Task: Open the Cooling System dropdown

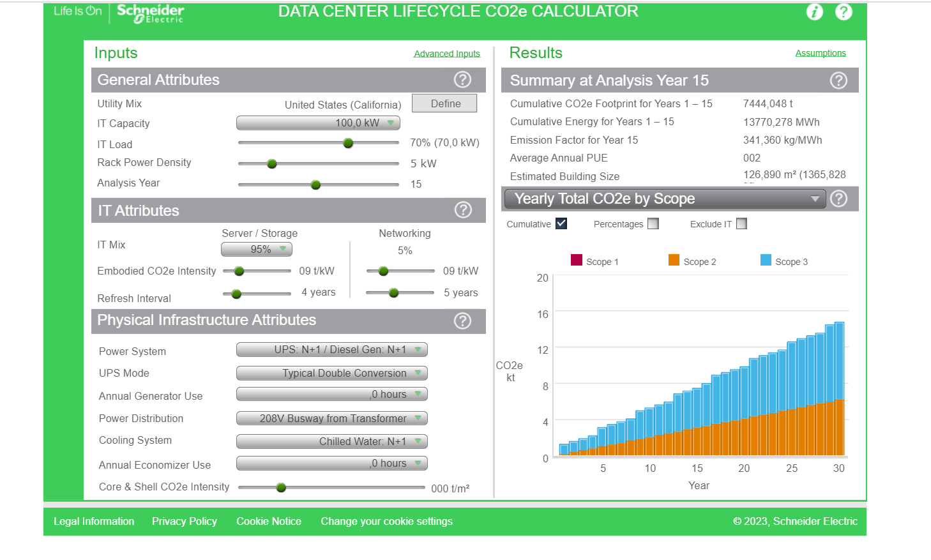Action: coord(332,441)
